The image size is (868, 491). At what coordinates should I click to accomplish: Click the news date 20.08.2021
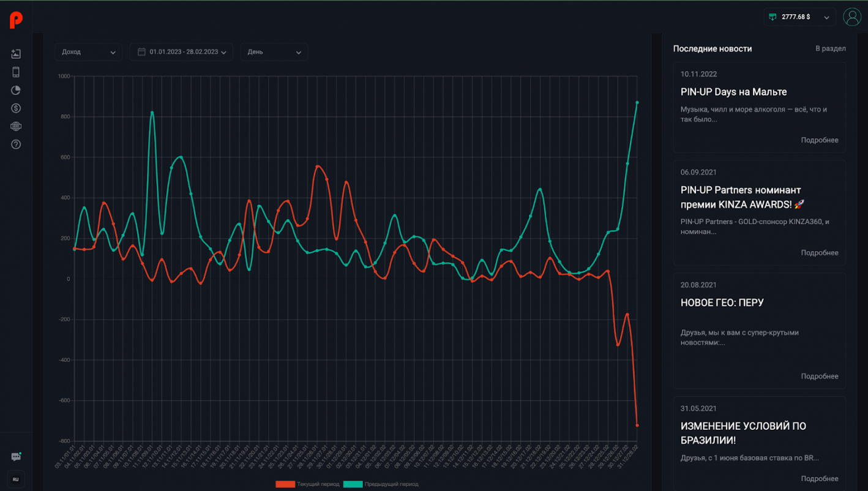pos(698,285)
